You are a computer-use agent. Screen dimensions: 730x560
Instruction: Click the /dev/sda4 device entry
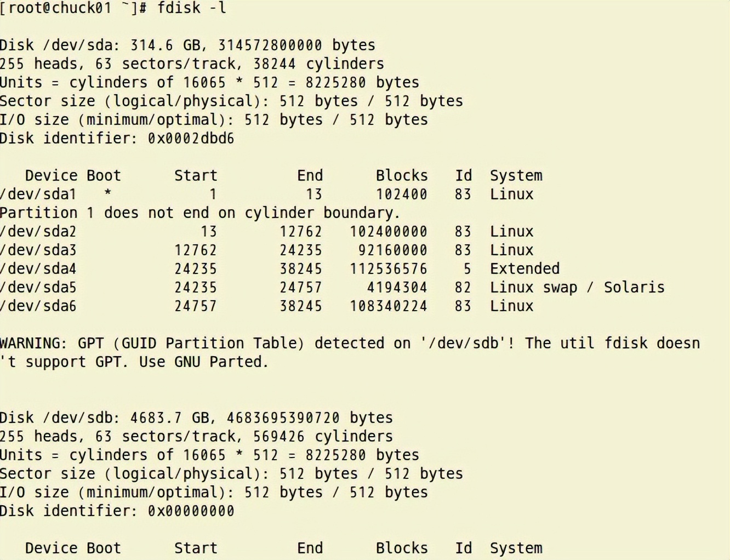pos(38,268)
